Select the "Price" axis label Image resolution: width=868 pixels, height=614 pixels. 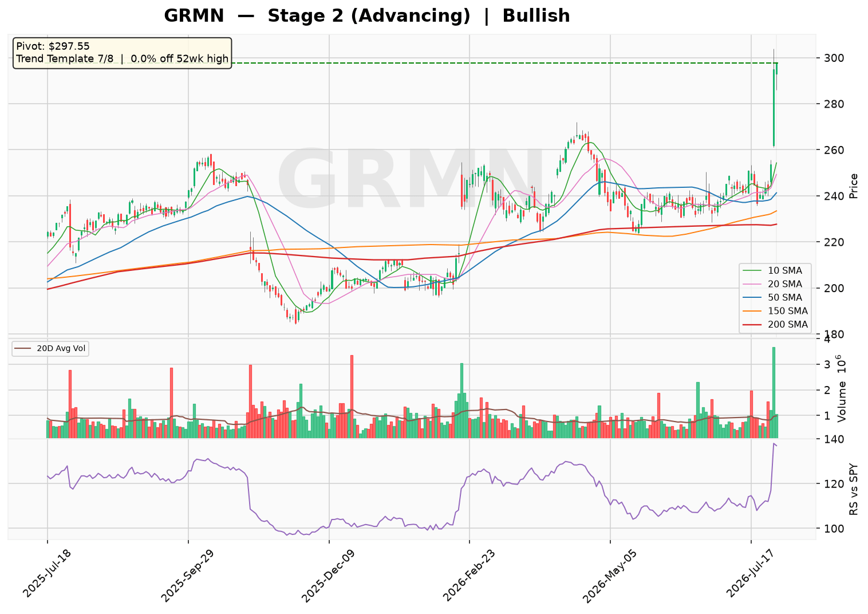click(854, 186)
